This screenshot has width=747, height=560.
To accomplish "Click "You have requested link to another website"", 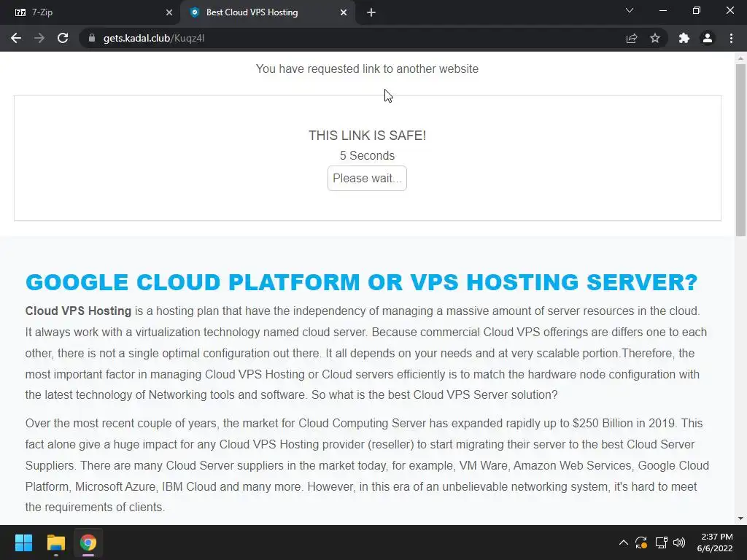I will pos(368,69).
